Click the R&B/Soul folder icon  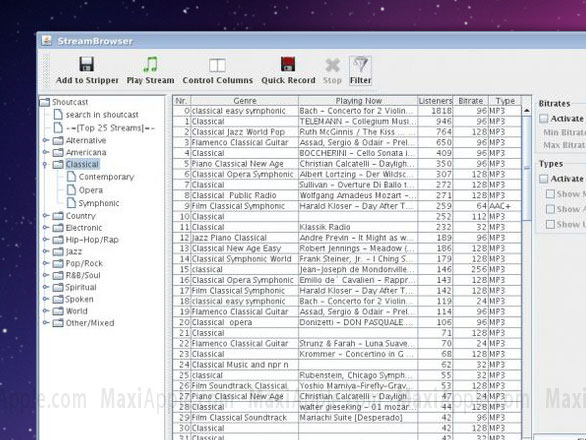pyautogui.click(x=58, y=276)
